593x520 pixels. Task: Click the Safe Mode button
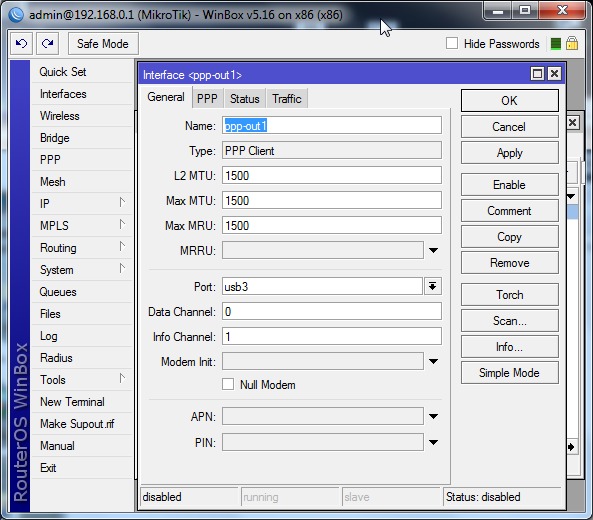coord(103,43)
